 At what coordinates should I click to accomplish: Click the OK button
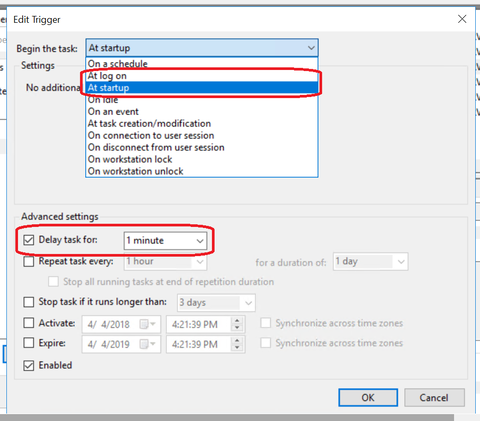(x=368, y=397)
